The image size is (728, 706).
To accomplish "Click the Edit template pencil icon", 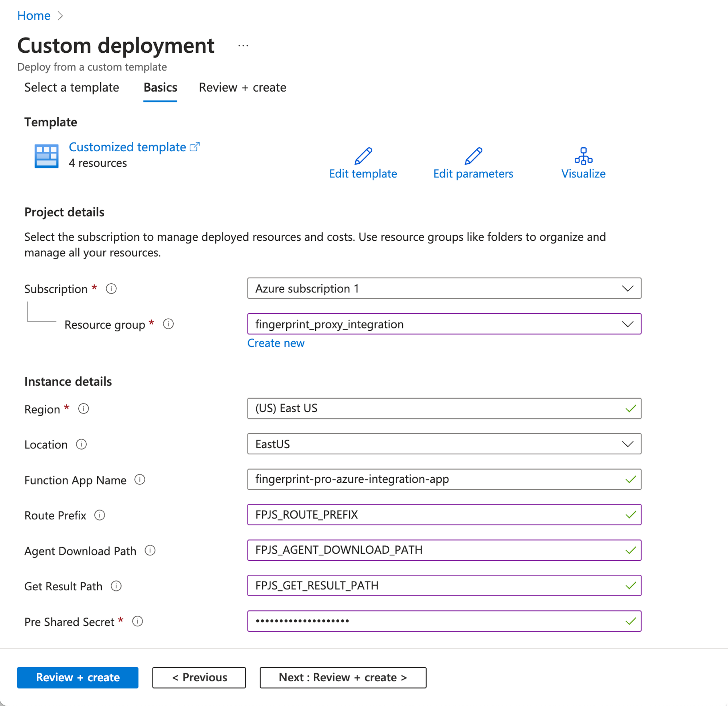I will [x=363, y=156].
